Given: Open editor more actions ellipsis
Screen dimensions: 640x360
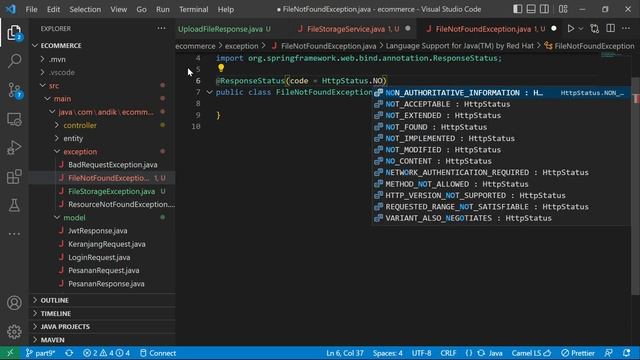Looking at the screenshot, I should pyautogui.click(x=626, y=29).
